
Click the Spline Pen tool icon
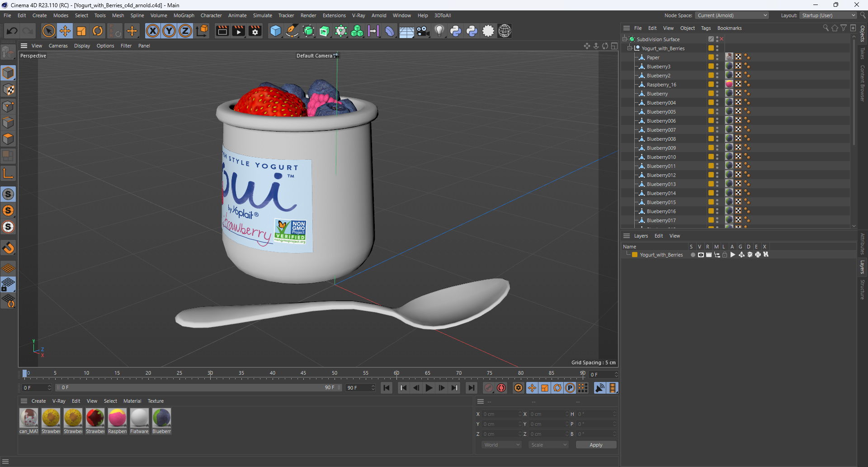click(x=292, y=31)
